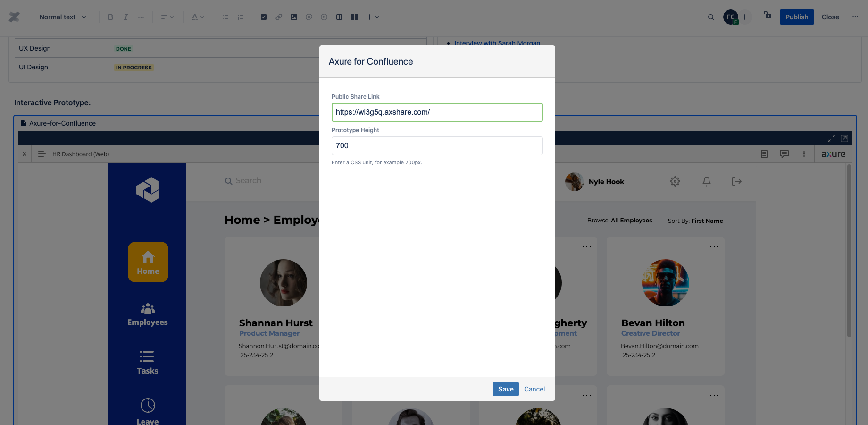
Task: Insert an at-mention
Action: 309,17
